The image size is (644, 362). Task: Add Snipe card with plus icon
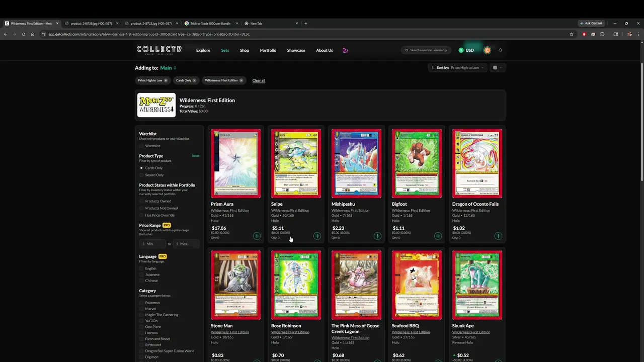pos(317,236)
